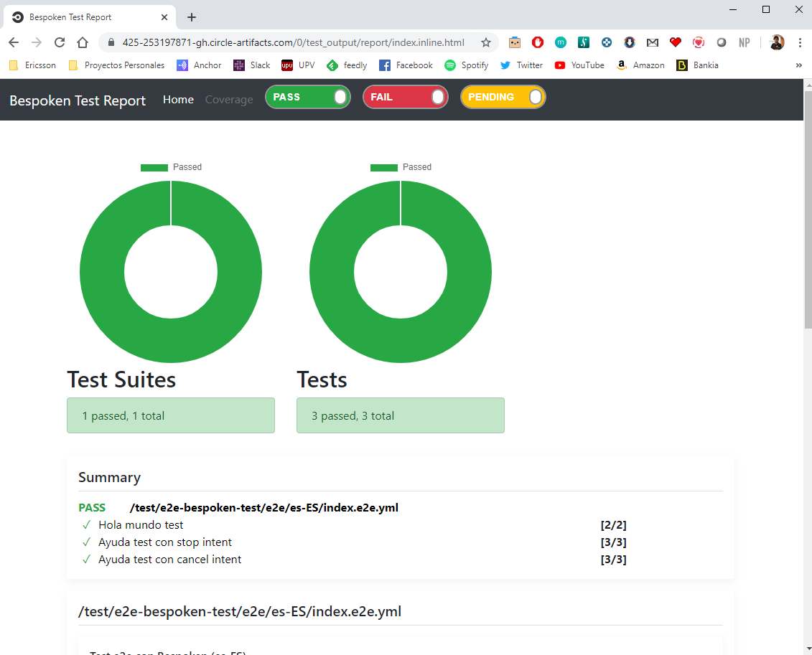
Task: Click the summary test file path
Action: pos(263,507)
